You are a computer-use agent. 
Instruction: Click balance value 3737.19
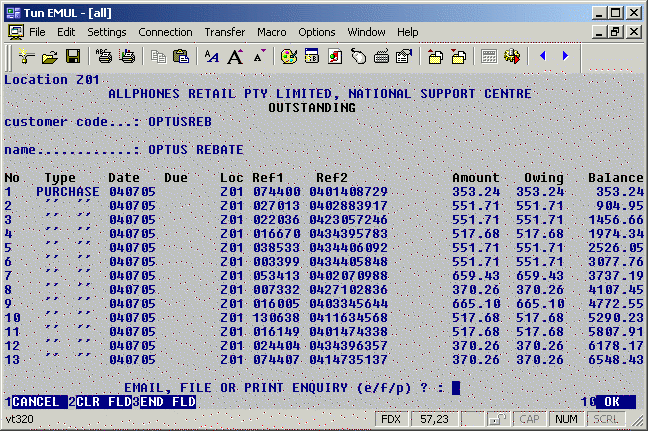[x=616, y=276]
